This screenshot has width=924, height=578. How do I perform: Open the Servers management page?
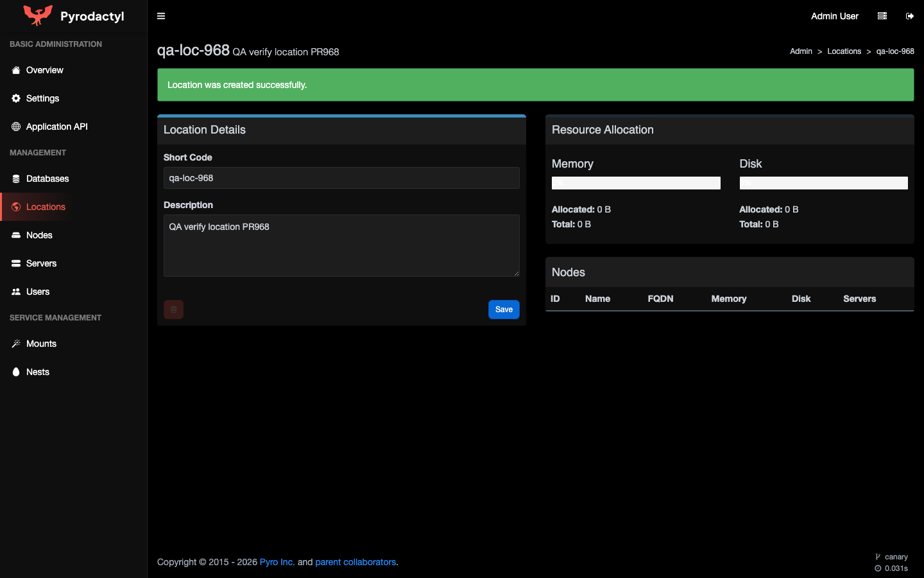(x=73, y=263)
